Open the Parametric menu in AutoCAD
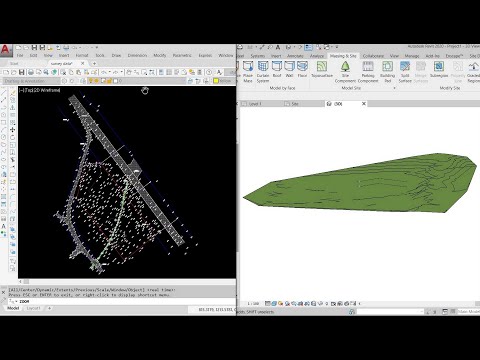This screenshot has width=480, height=360. pos(182,55)
